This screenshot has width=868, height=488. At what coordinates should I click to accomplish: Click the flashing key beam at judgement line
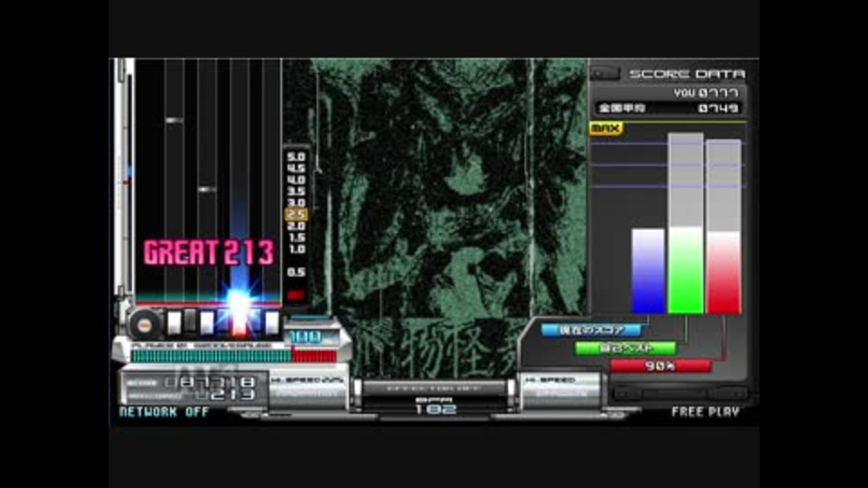tap(239, 304)
